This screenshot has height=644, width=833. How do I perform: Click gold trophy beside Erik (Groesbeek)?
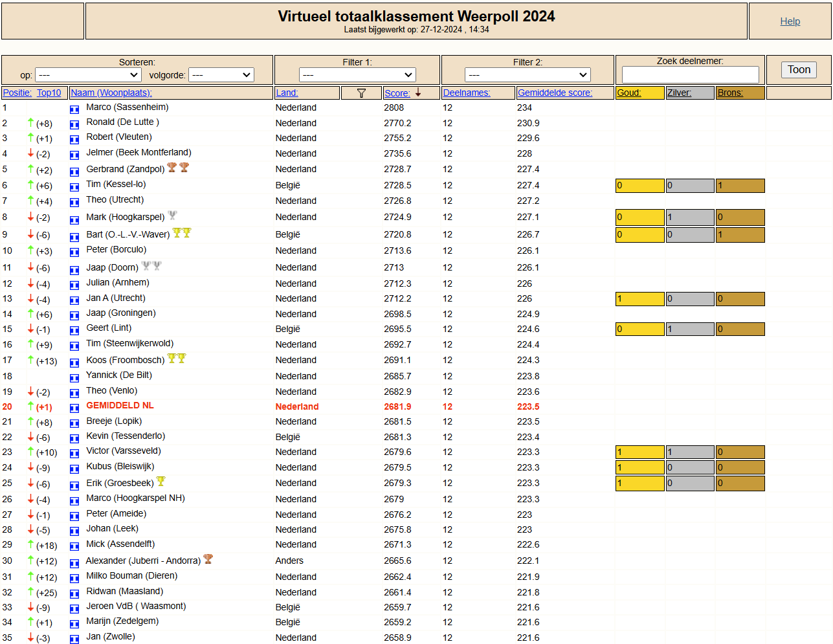click(161, 481)
